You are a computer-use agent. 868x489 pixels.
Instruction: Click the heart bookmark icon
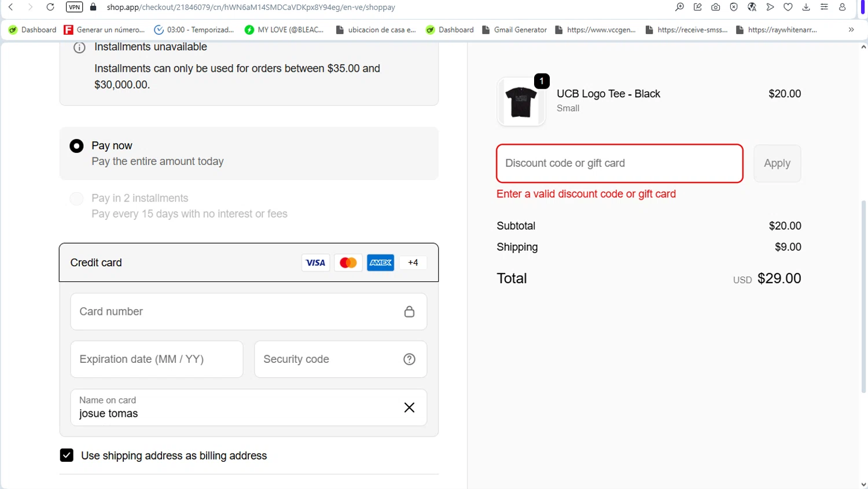[x=788, y=8]
